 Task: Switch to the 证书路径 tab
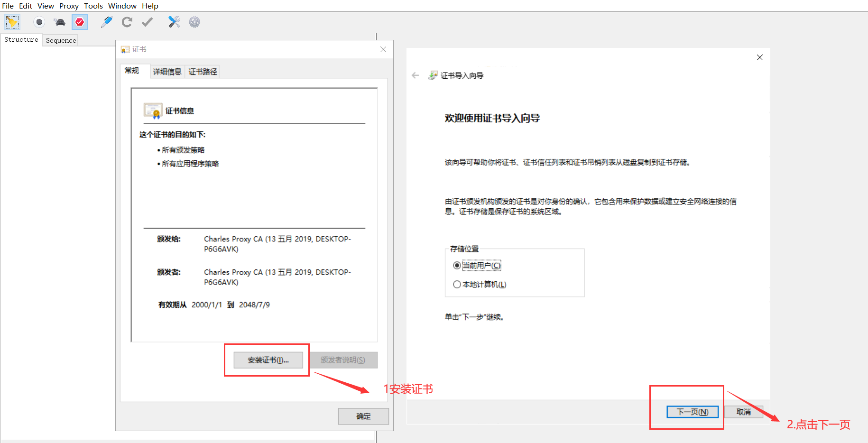click(203, 72)
